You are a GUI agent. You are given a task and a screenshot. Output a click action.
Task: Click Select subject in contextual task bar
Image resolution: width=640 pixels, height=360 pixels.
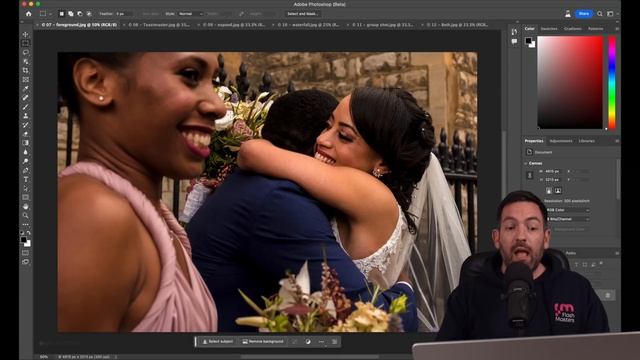pos(218,342)
